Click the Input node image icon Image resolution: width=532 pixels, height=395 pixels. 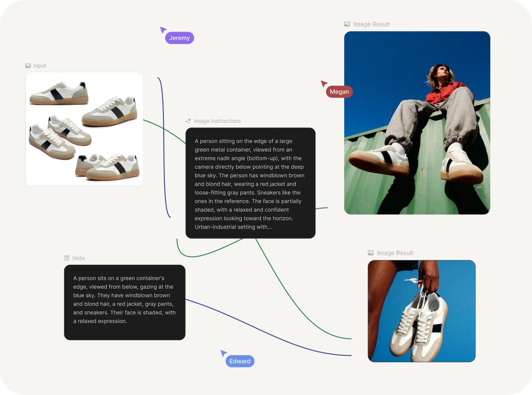28,66
